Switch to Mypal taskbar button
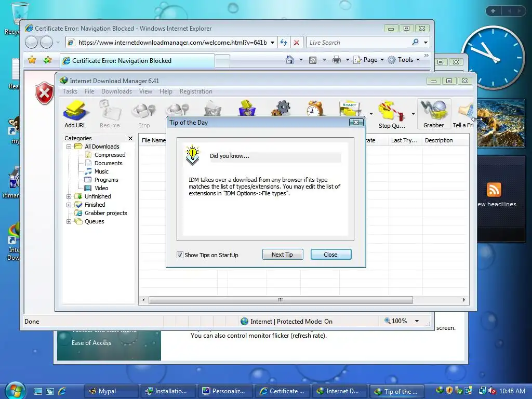This screenshot has width=532, height=399. tap(111, 391)
